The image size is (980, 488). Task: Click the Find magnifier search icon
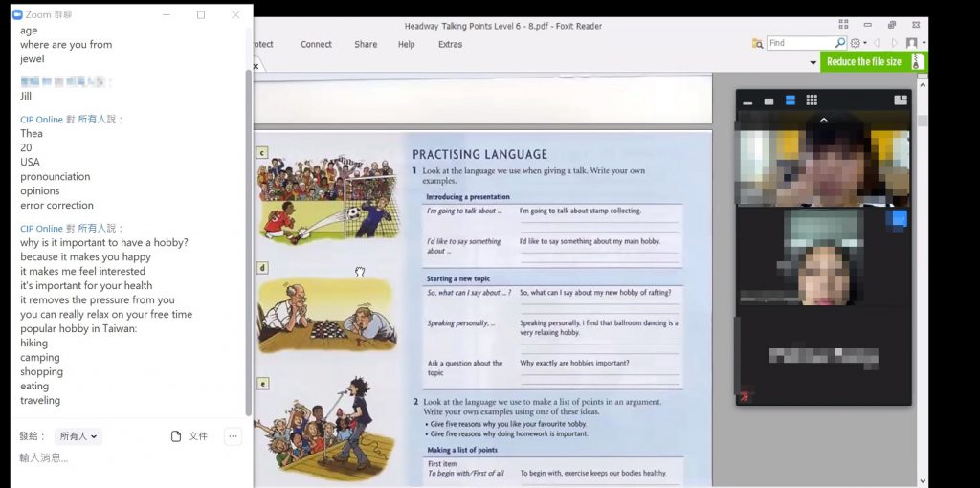point(840,43)
